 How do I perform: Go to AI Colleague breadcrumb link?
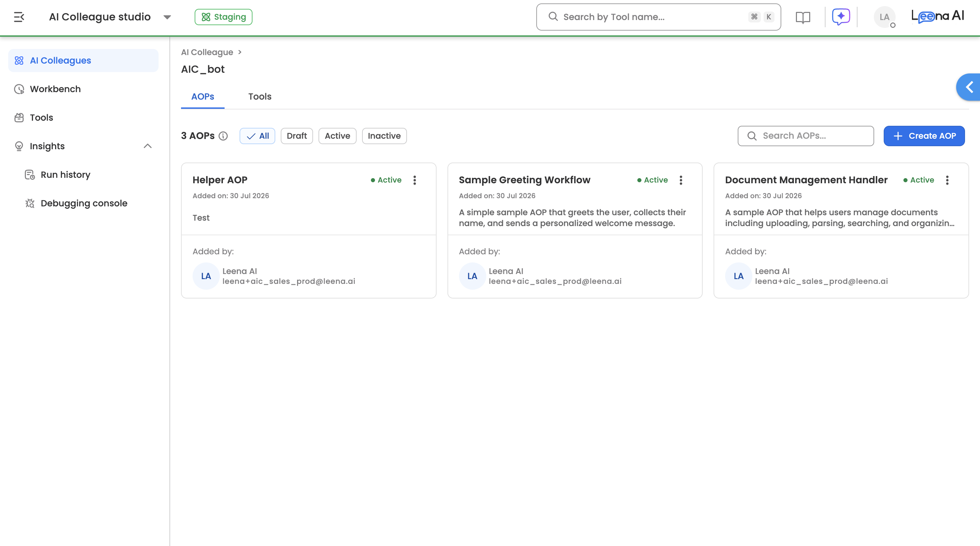tap(207, 52)
